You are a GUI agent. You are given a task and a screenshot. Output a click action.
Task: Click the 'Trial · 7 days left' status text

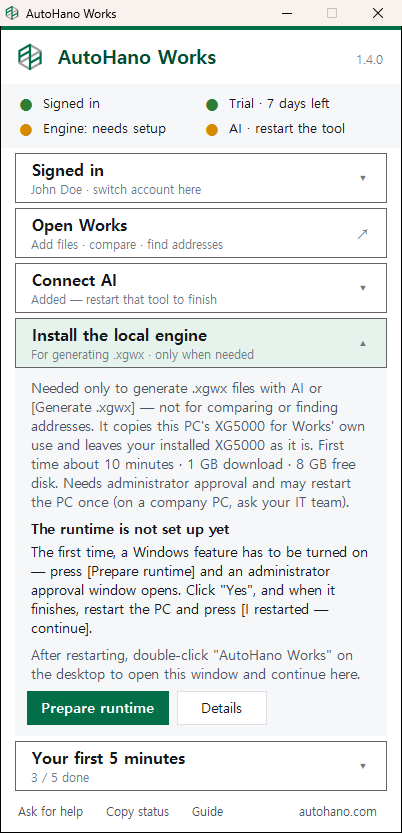coord(279,104)
